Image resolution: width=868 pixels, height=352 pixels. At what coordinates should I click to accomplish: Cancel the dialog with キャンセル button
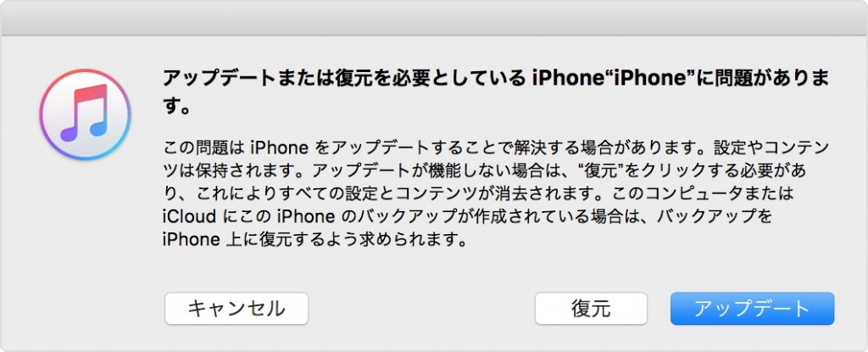click(236, 308)
